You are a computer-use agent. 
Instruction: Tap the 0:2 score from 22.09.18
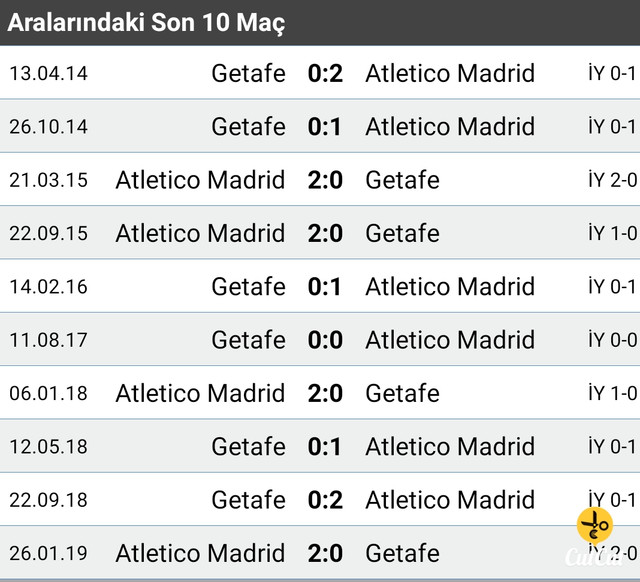click(x=325, y=500)
